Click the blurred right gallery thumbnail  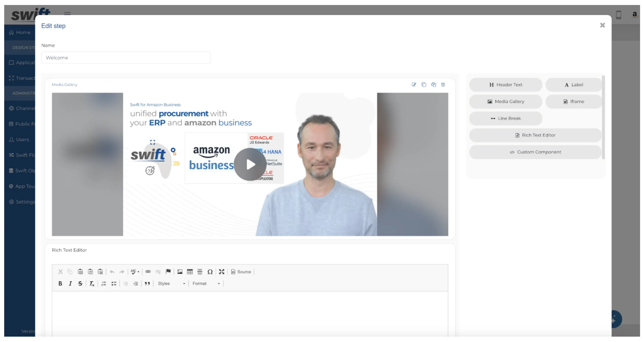pyautogui.click(x=412, y=164)
